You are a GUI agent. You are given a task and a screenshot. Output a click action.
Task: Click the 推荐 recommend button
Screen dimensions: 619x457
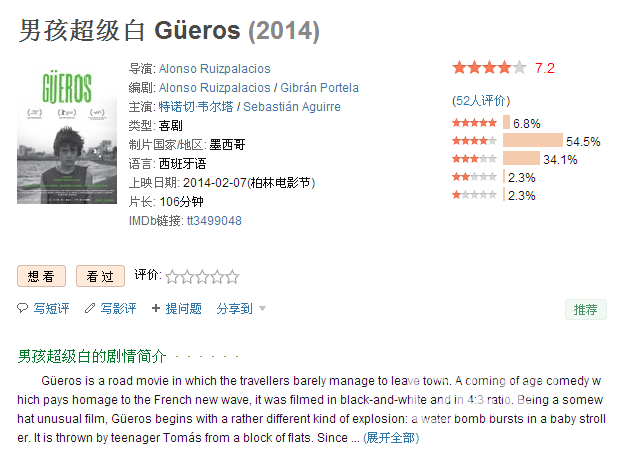[x=585, y=309]
